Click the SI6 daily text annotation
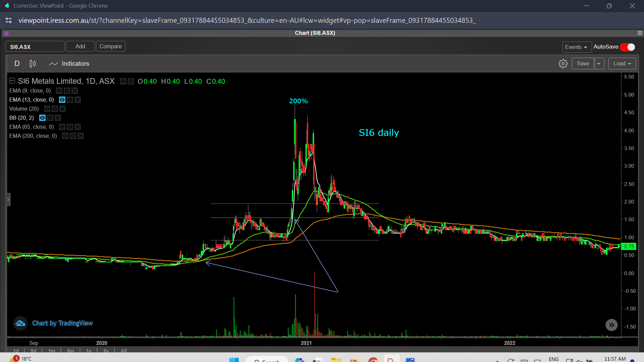Screen dimensions: 644x362 tap(379, 133)
